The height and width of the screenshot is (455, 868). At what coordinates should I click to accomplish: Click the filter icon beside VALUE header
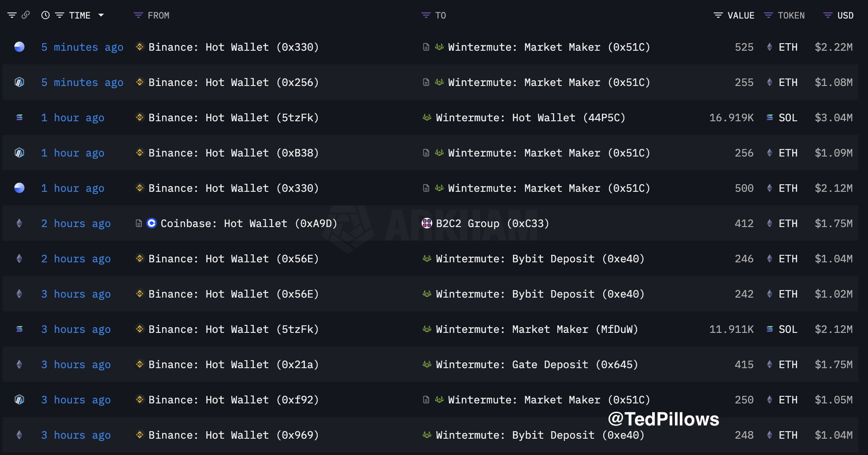pyautogui.click(x=718, y=15)
